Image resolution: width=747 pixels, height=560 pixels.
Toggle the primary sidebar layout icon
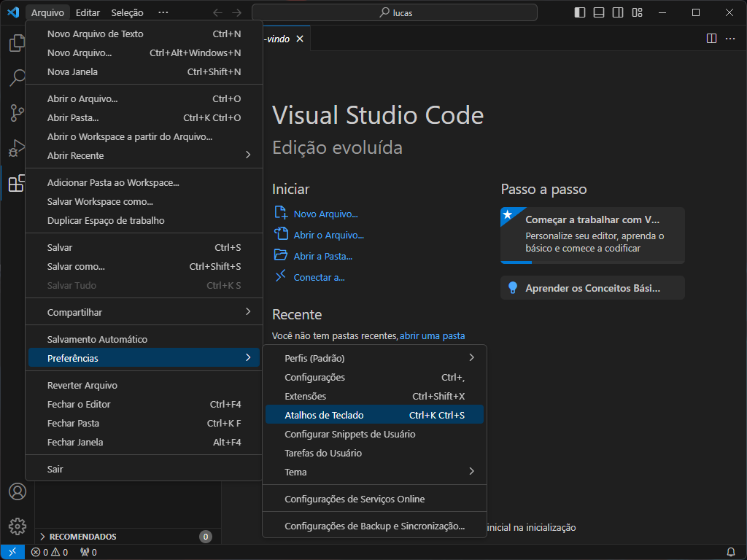click(x=578, y=12)
